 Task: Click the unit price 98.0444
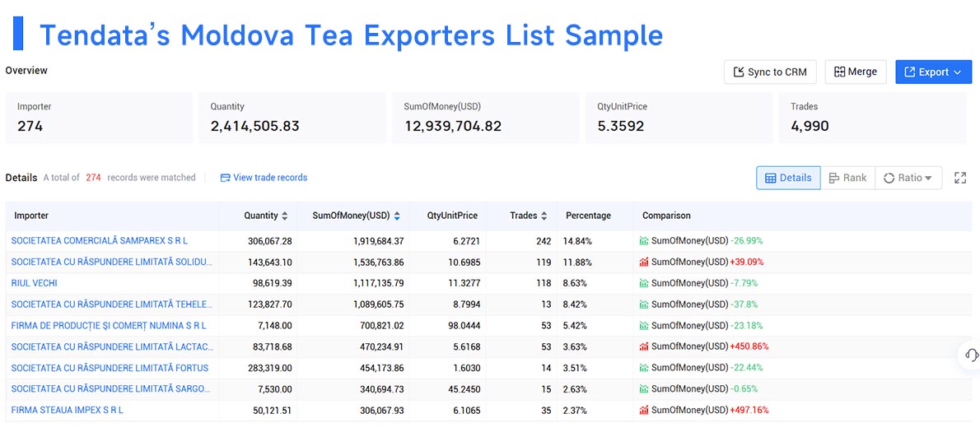tap(464, 326)
